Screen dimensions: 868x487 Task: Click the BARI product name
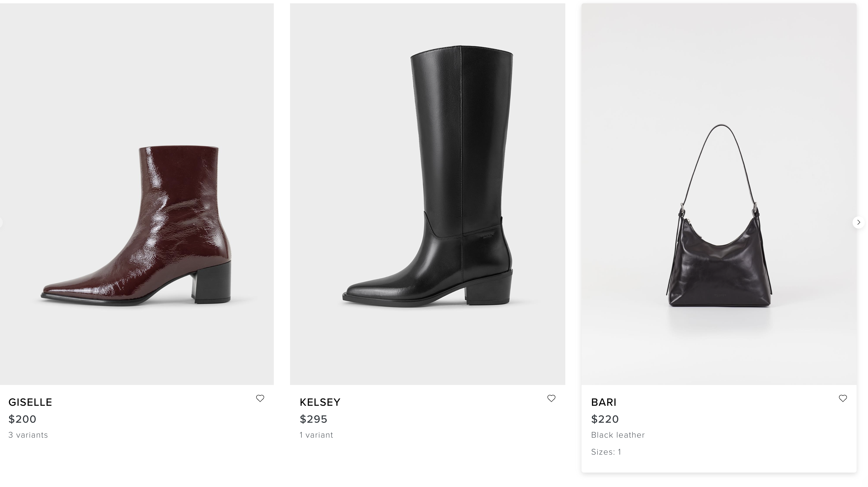coord(604,402)
